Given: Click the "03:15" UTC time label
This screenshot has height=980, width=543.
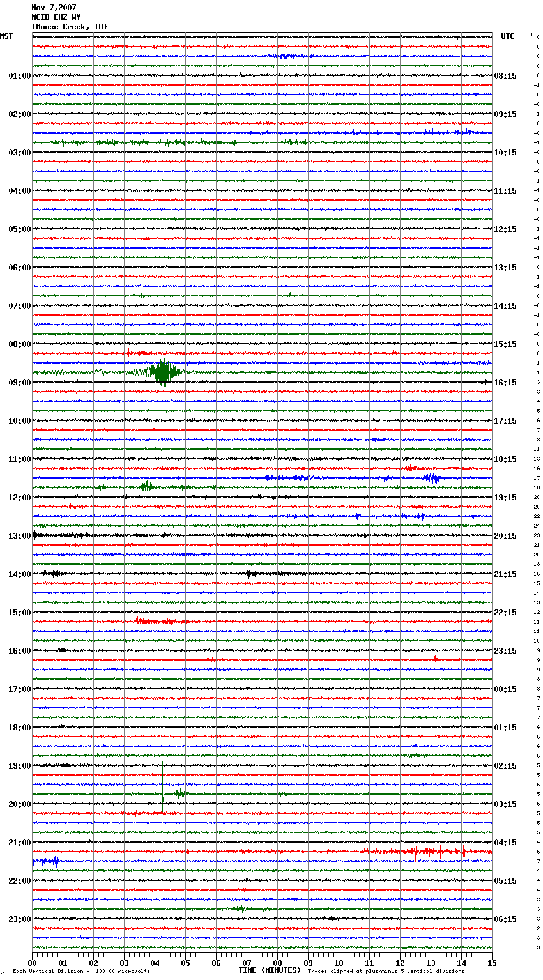Looking at the screenshot, I should 505,804.
